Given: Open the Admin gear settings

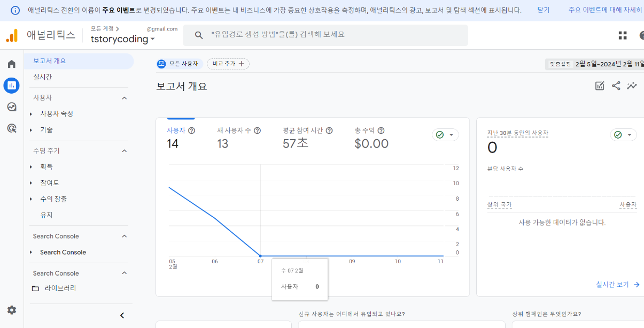Looking at the screenshot, I should point(11,310).
